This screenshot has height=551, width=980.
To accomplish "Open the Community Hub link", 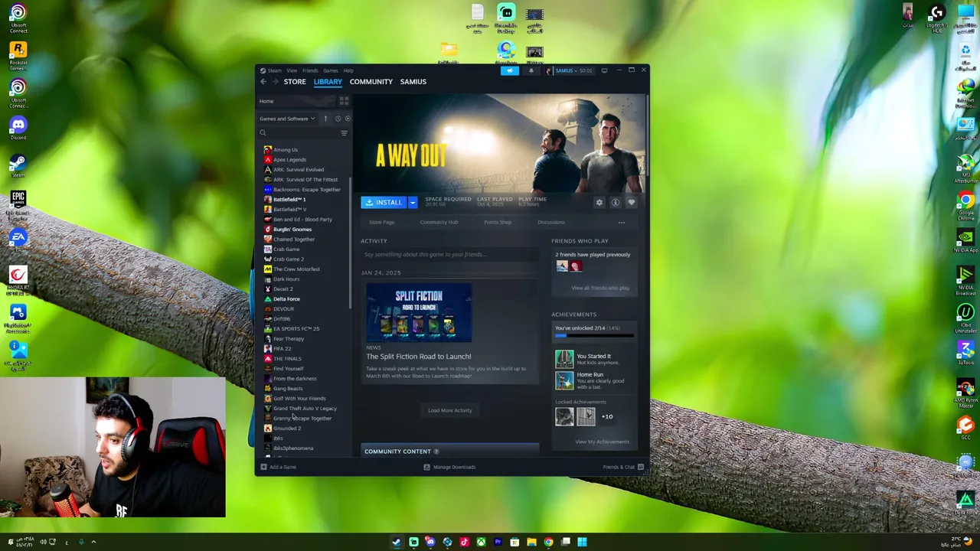I will (x=439, y=223).
